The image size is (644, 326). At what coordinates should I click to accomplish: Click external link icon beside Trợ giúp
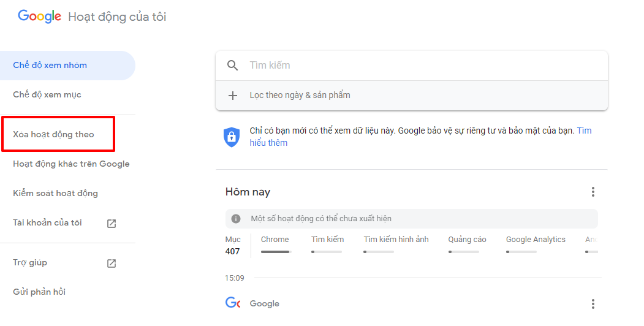pyautogui.click(x=112, y=263)
